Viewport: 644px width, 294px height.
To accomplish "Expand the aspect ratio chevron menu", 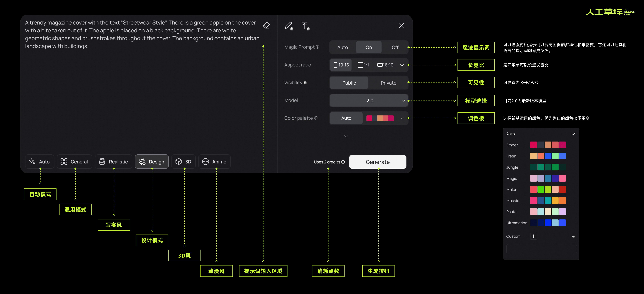I will point(402,65).
